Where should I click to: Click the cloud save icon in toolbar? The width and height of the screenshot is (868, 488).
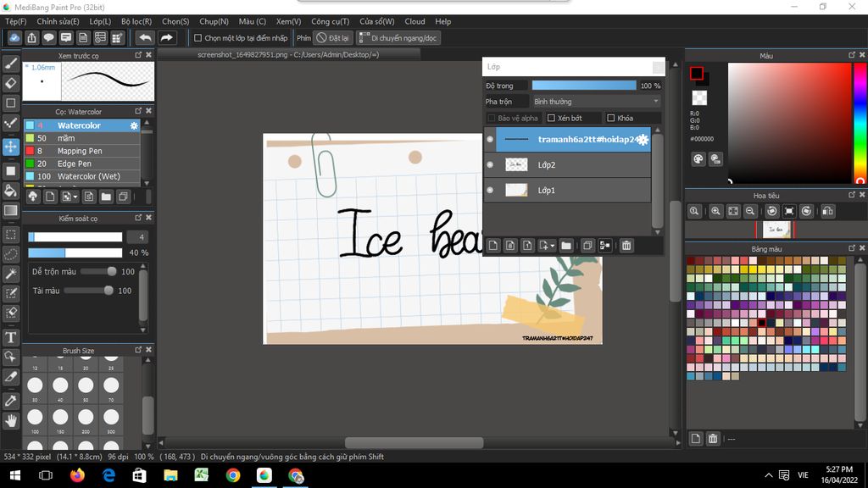14,37
